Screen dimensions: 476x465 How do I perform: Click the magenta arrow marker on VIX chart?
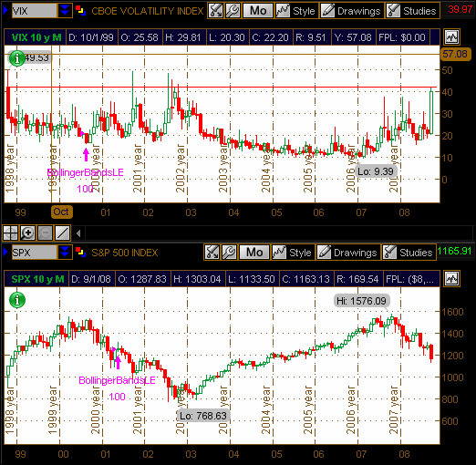tap(87, 154)
